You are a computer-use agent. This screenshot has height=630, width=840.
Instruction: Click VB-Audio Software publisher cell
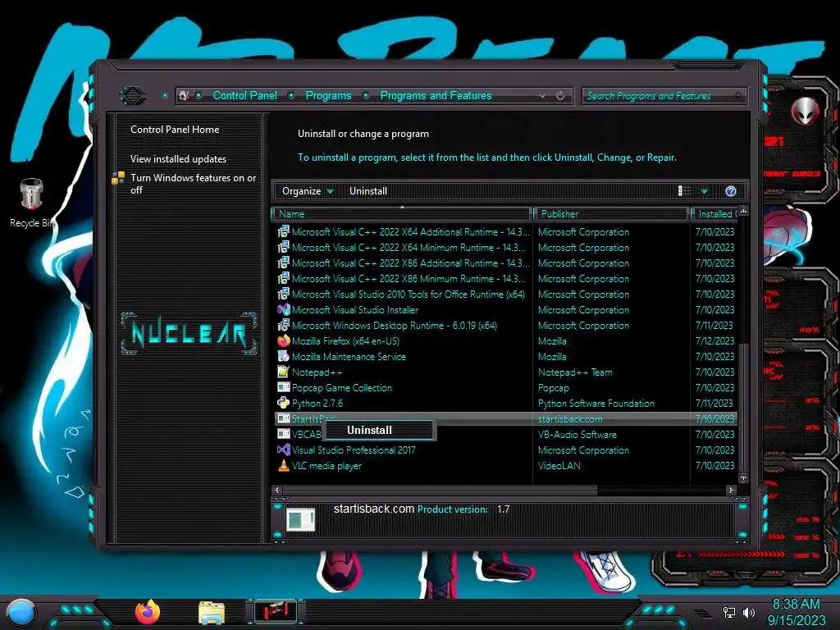(577, 435)
